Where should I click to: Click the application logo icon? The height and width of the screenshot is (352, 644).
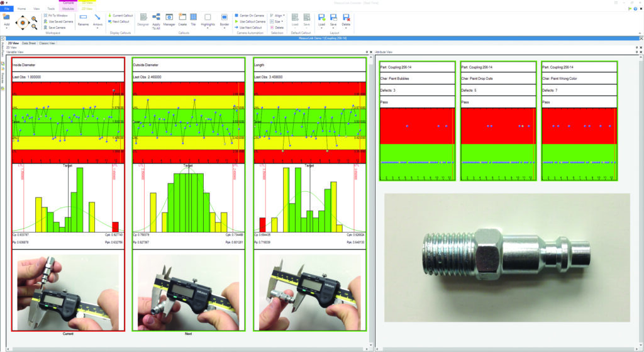pyautogui.click(x=3, y=3)
